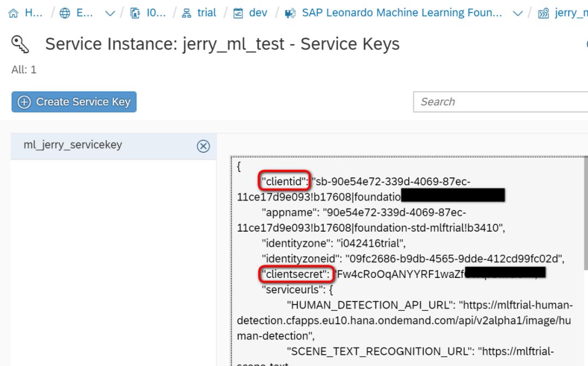Expand the SAP Leonardo service dropdown chevron
588x366 pixels.
point(518,14)
